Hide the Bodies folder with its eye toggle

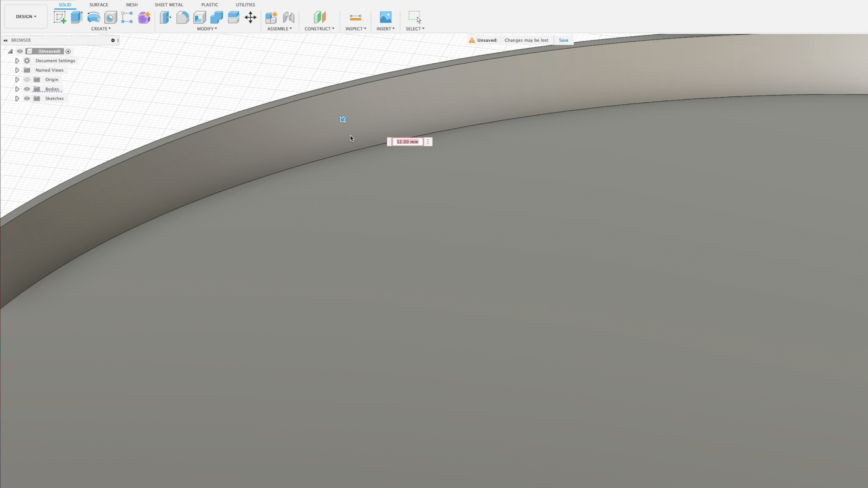point(27,89)
